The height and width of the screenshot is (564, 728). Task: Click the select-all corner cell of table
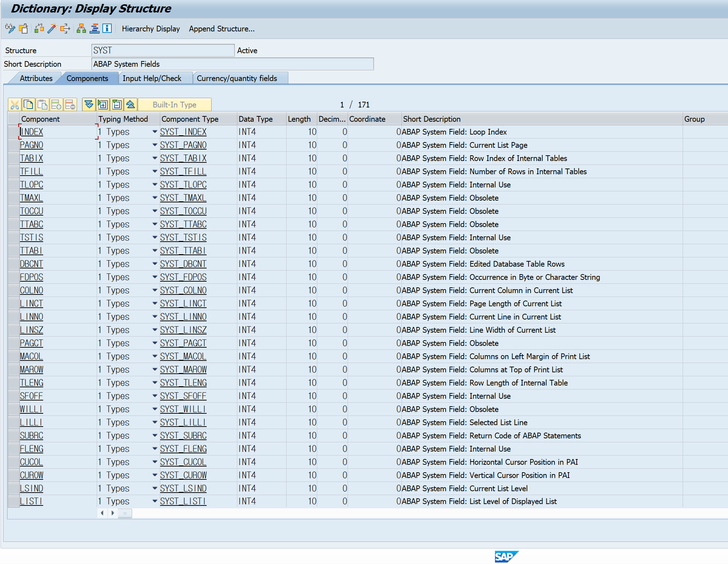(x=14, y=119)
